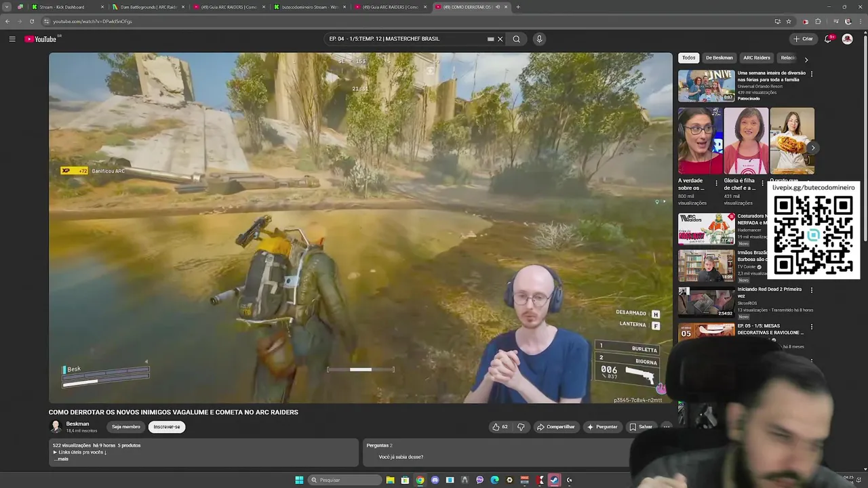Open Microsoft Edge from taskbar

click(x=494, y=480)
